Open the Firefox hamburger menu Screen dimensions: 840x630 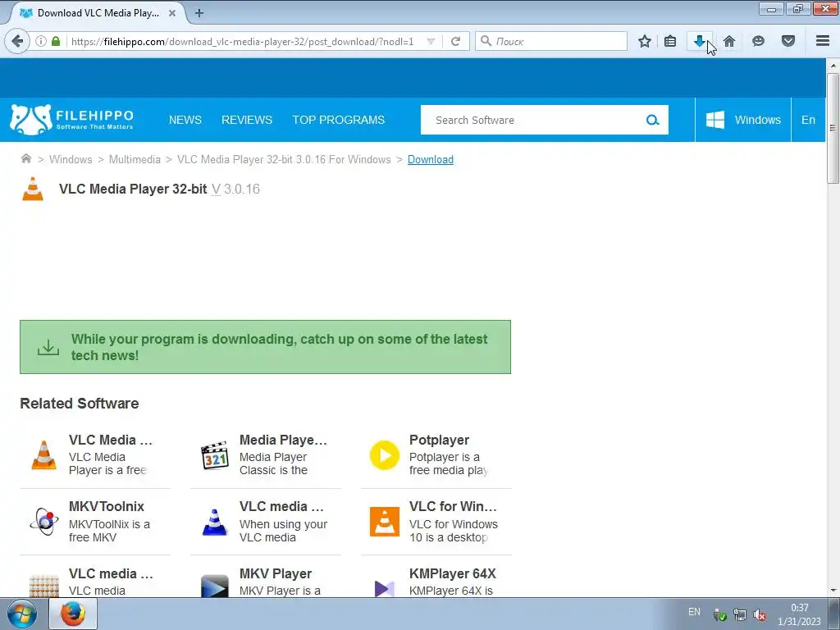tap(823, 41)
